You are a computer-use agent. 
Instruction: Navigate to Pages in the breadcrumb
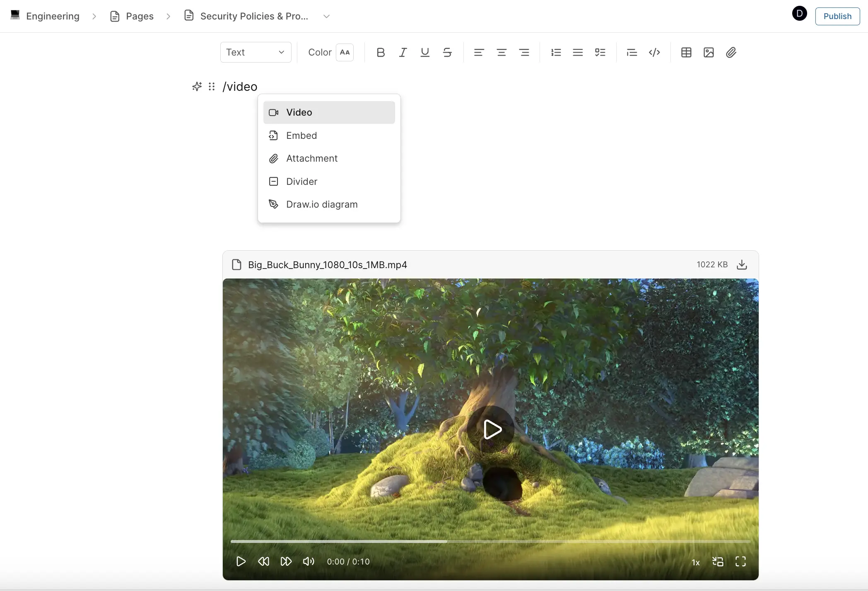click(x=140, y=16)
